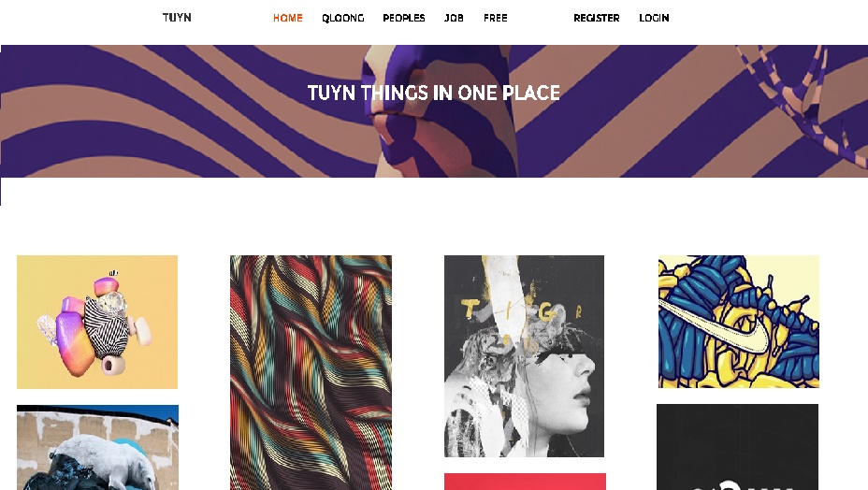Open the red thumbnail below the poster

[x=525, y=482]
